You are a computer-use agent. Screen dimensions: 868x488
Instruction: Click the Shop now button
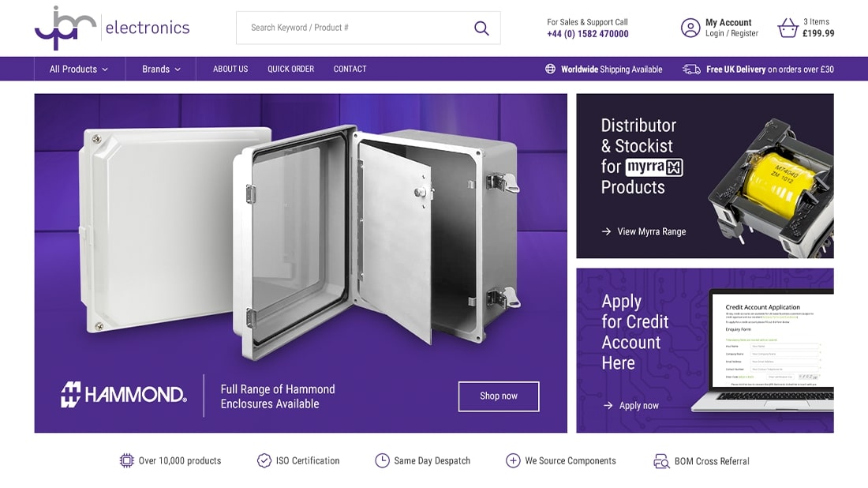[x=499, y=396]
